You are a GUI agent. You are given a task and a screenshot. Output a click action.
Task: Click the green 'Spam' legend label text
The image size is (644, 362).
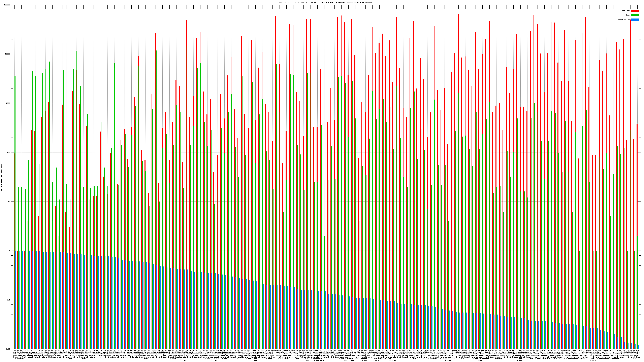[628, 15]
